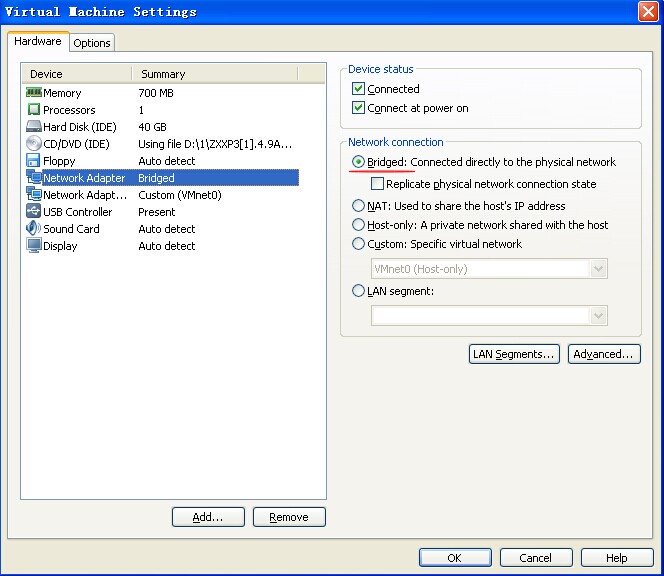The image size is (664, 576).
Task: Click the Hard Disk (IDE) icon
Action: point(34,126)
